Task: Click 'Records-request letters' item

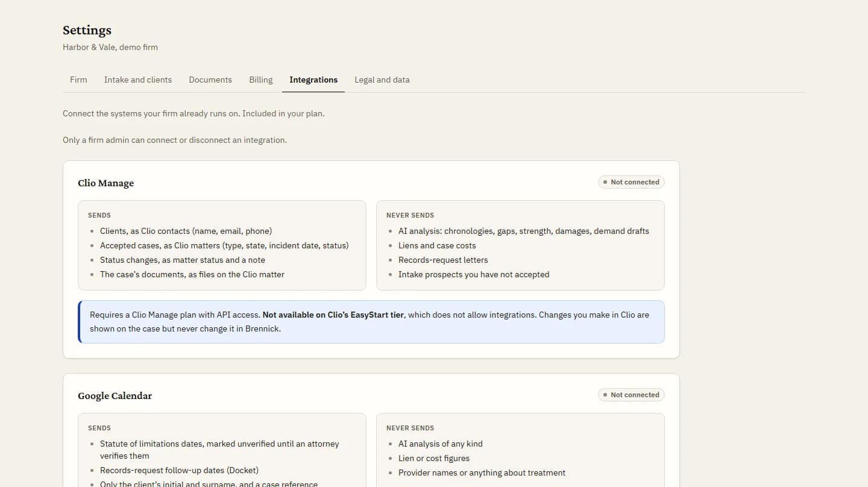Action: click(443, 260)
